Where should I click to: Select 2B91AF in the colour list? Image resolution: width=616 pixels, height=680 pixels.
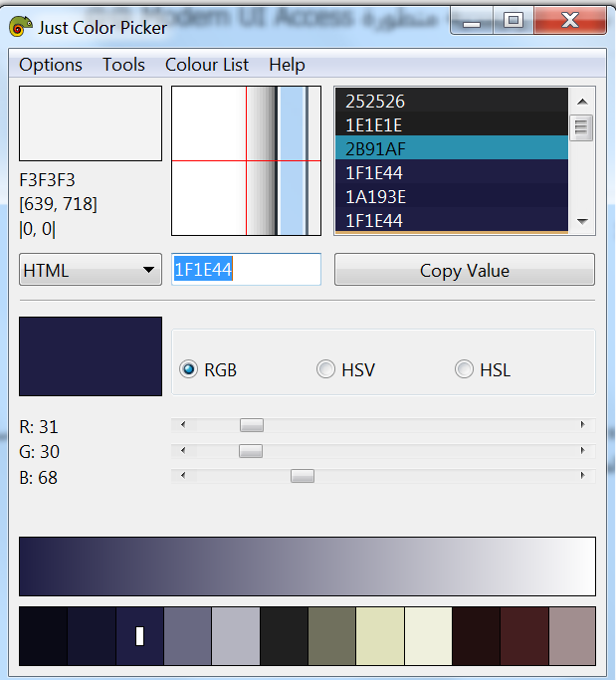point(451,148)
